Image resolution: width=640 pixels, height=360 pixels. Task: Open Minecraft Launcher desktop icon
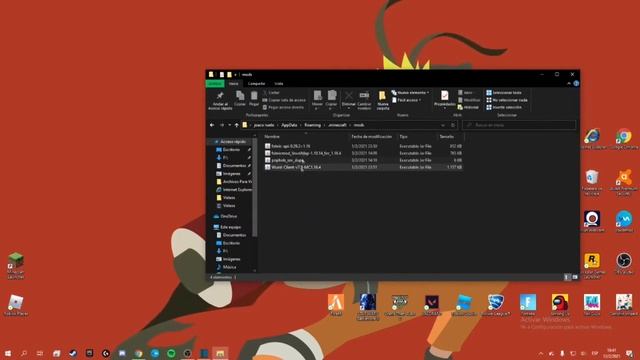[x=16, y=266]
